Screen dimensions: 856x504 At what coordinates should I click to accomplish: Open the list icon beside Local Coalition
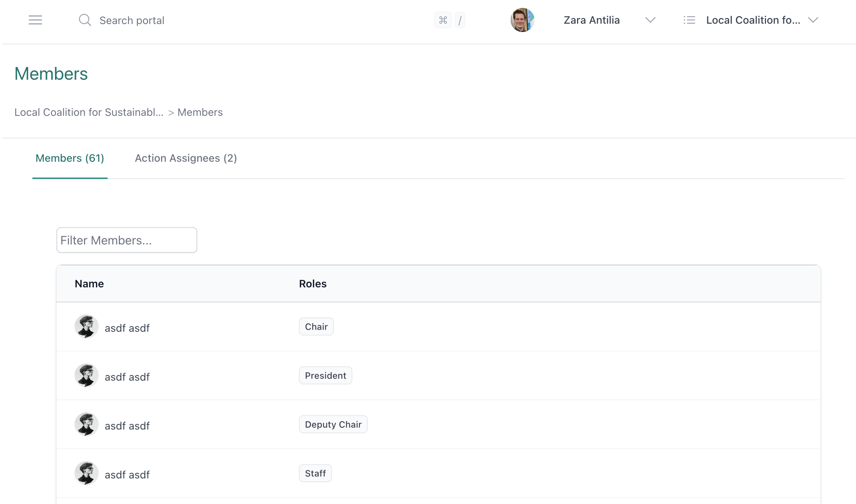(x=689, y=20)
